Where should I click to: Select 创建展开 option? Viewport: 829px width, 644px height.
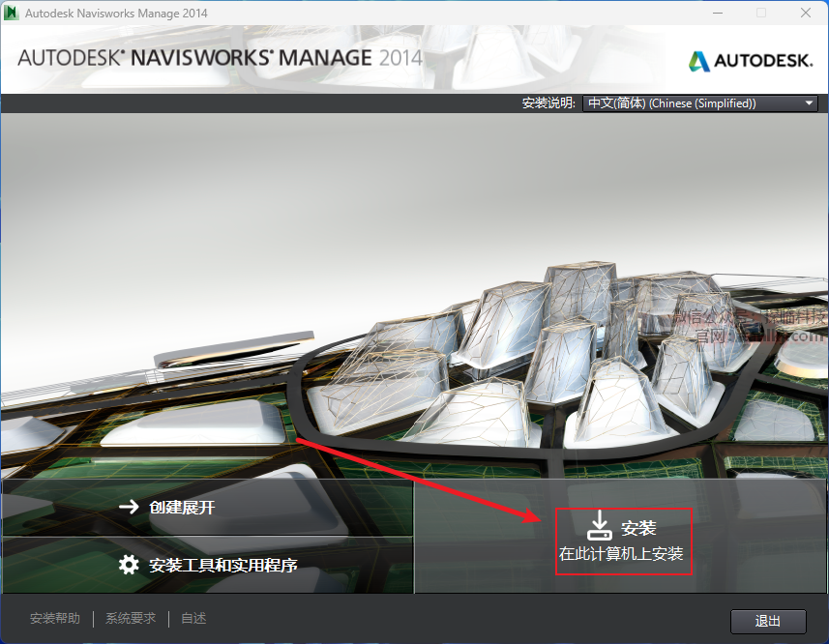click(x=207, y=507)
